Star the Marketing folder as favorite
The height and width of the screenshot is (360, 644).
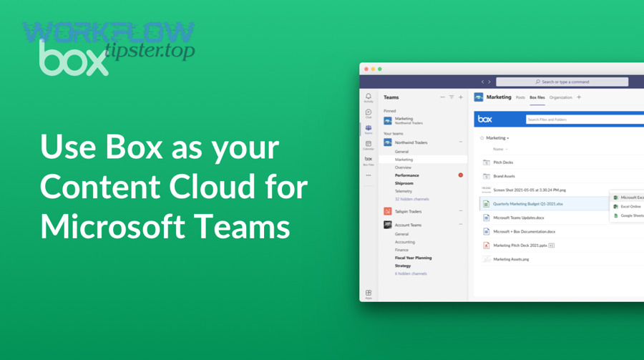coord(482,138)
